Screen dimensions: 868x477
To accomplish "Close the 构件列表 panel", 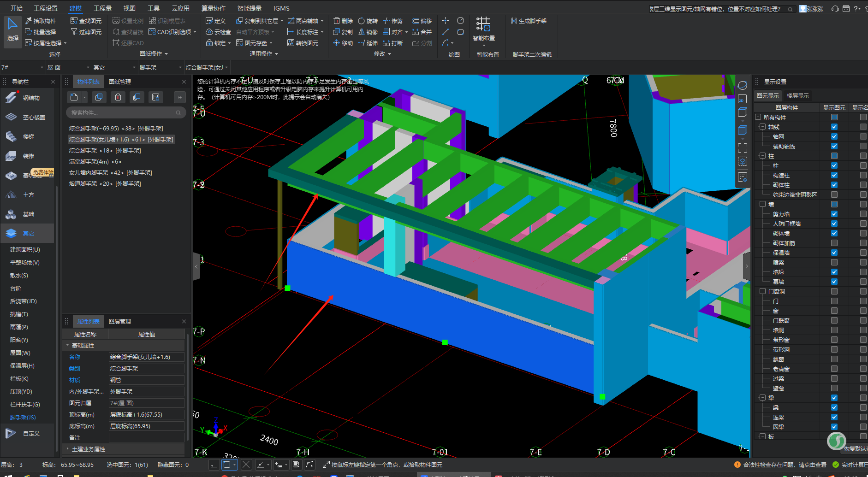I will (184, 82).
